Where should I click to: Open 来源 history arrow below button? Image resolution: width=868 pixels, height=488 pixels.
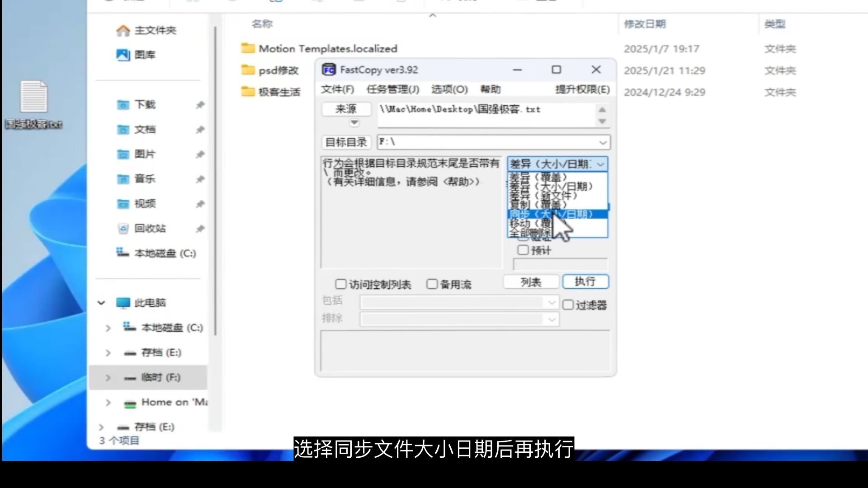click(x=354, y=122)
